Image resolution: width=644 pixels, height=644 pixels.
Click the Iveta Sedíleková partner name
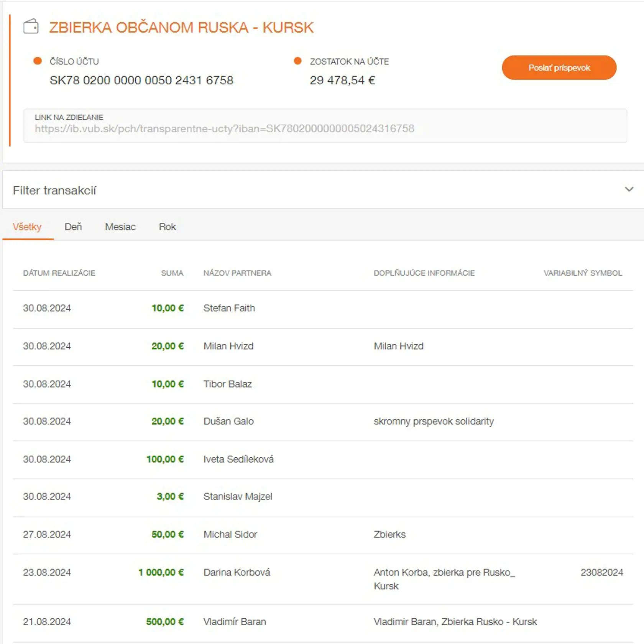tap(238, 459)
